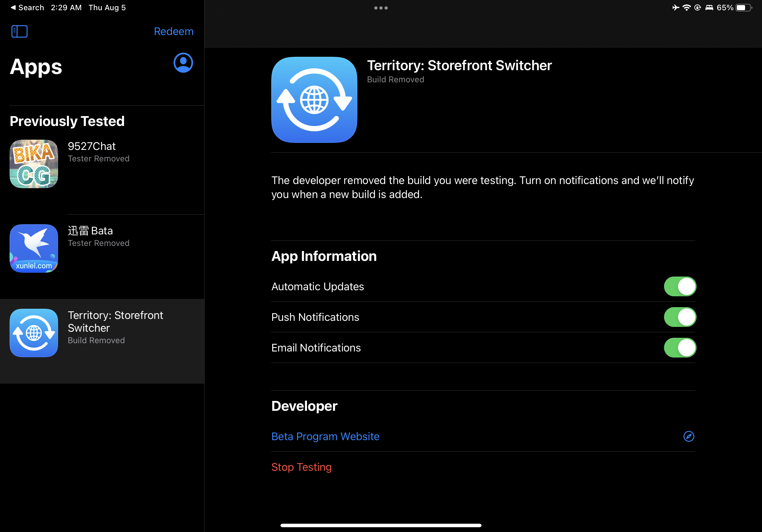
Task: Click the 2:29 AM clock
Action: point(66,8)
